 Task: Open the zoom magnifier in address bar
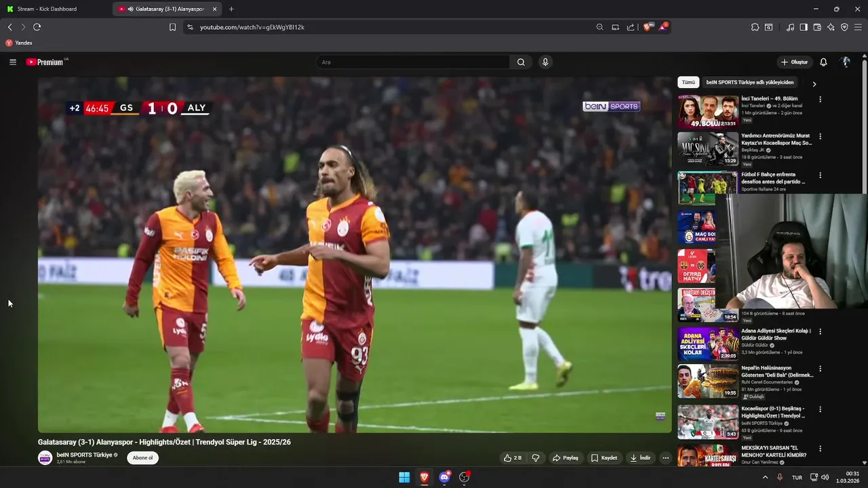pos(599,27)
